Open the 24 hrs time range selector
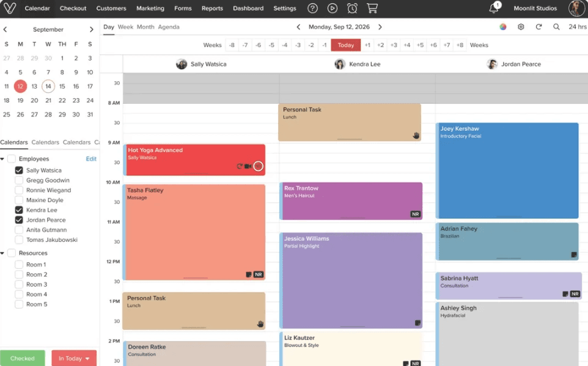This screenshot has height=366, width=588. coord(578,27)
